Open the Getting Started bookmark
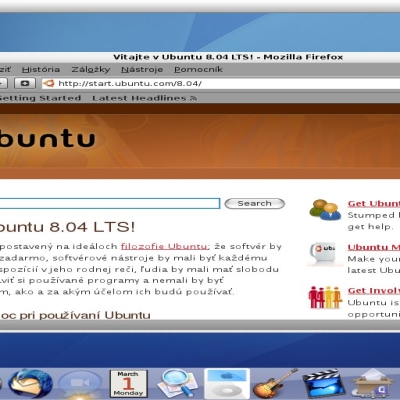The image size is (400, 400). [x=40, y=98]
